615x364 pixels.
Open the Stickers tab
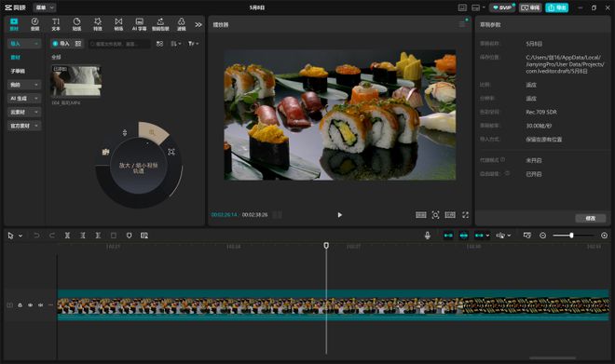tap(76, 24)
